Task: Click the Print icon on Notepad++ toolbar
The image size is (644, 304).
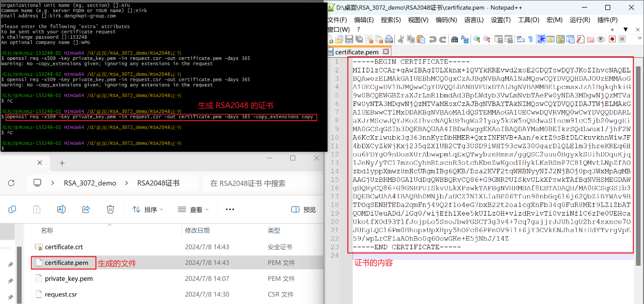Action: (390, 39)
